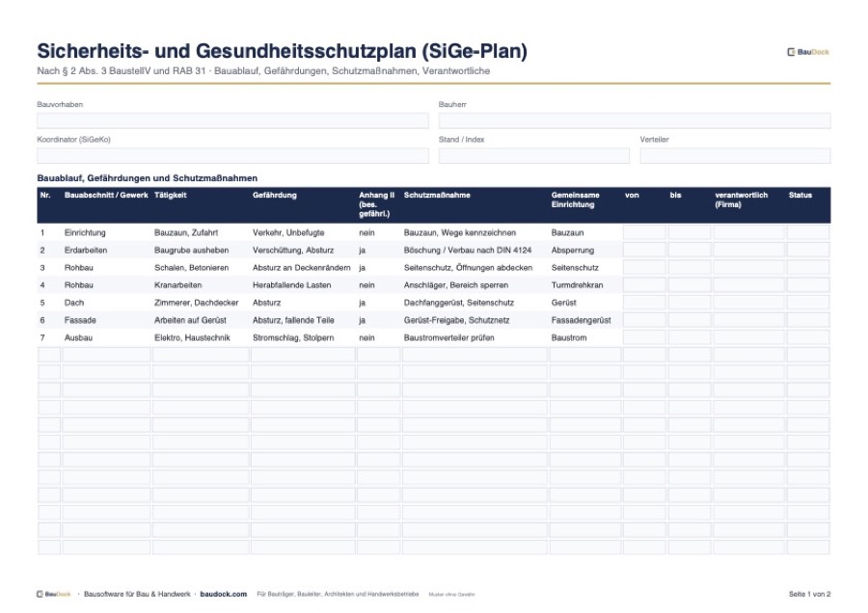Image resolution: width=868 pixels, height=613 pixels.
Task: Click Status field in Fassade row
Action: [x=808, y=320]
